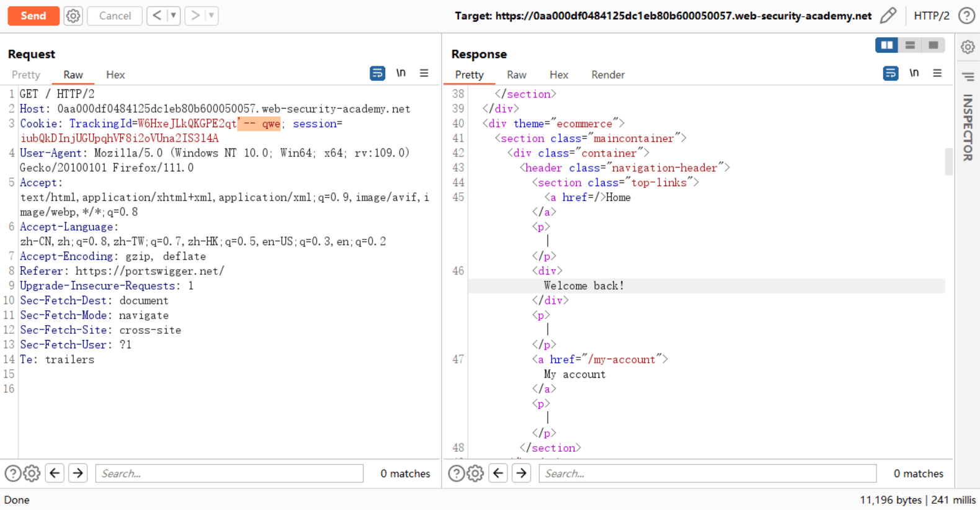Switch response view to Render tab
980x510 pixels.
[607, 74]
